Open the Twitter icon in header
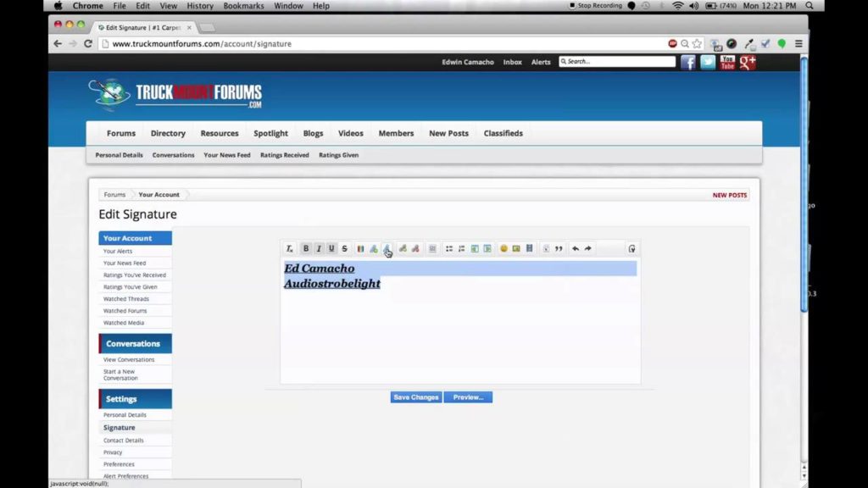This screenshot has width=868, height=488. [708, 63]
